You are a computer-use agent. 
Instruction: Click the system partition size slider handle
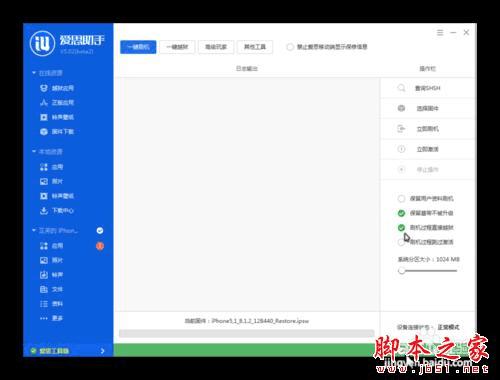[402, 271]
